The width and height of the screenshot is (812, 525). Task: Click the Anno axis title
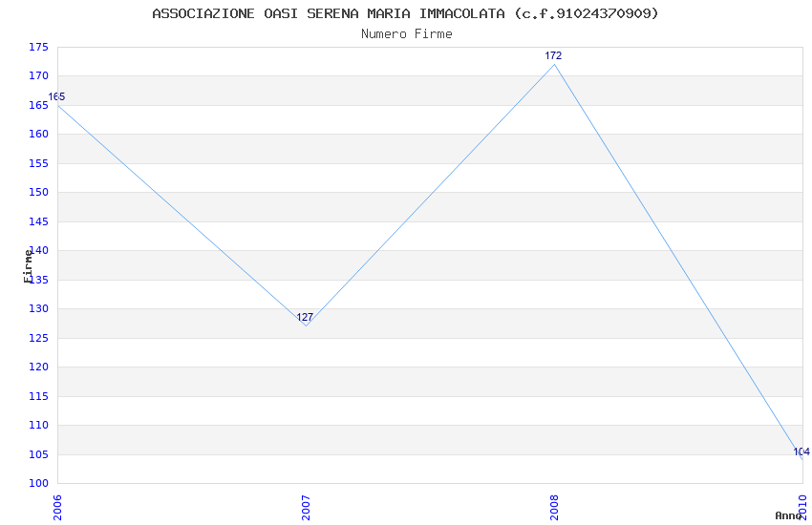(x=788, y=515)
